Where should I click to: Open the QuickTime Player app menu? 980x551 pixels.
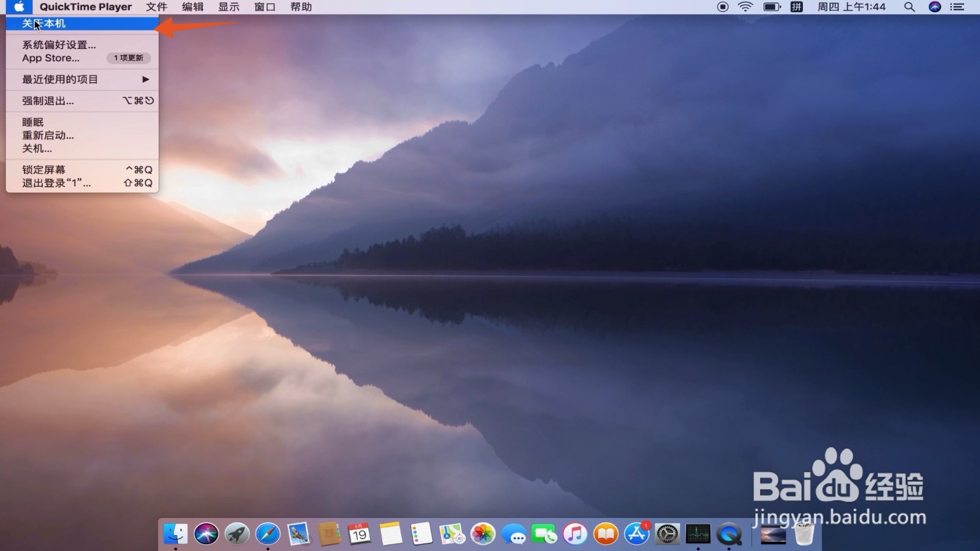coord(86,7)
